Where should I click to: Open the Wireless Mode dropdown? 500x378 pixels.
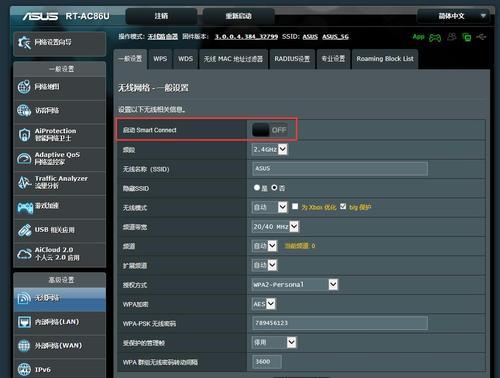pyautogui.click(x=269, y=207)
